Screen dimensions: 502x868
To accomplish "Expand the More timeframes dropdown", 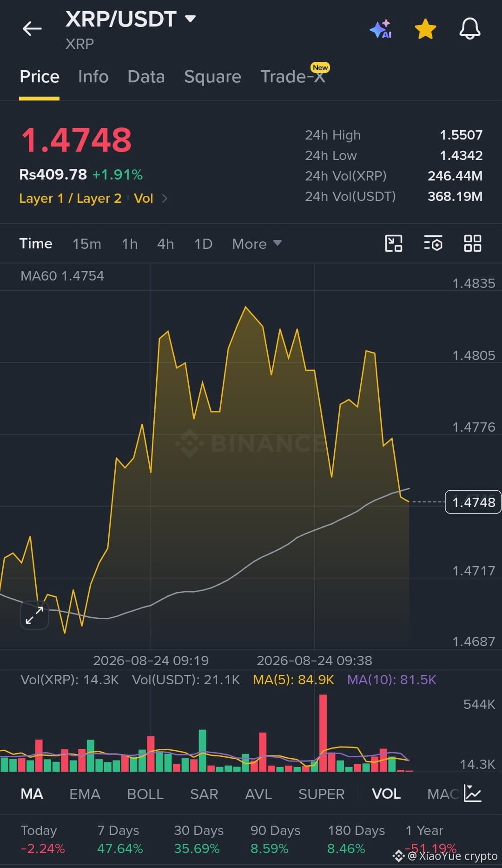I will click(257, 244).
